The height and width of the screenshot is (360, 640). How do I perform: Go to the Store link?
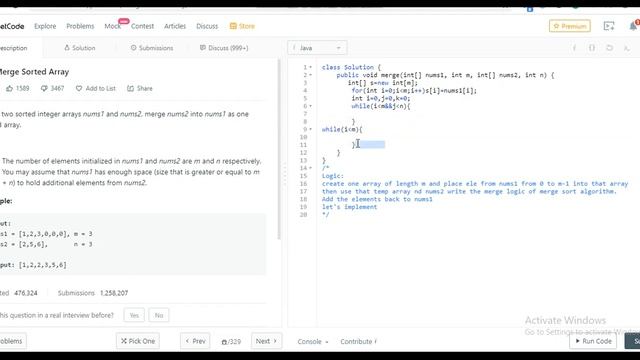pyautogui.click(x=242, y=26)
